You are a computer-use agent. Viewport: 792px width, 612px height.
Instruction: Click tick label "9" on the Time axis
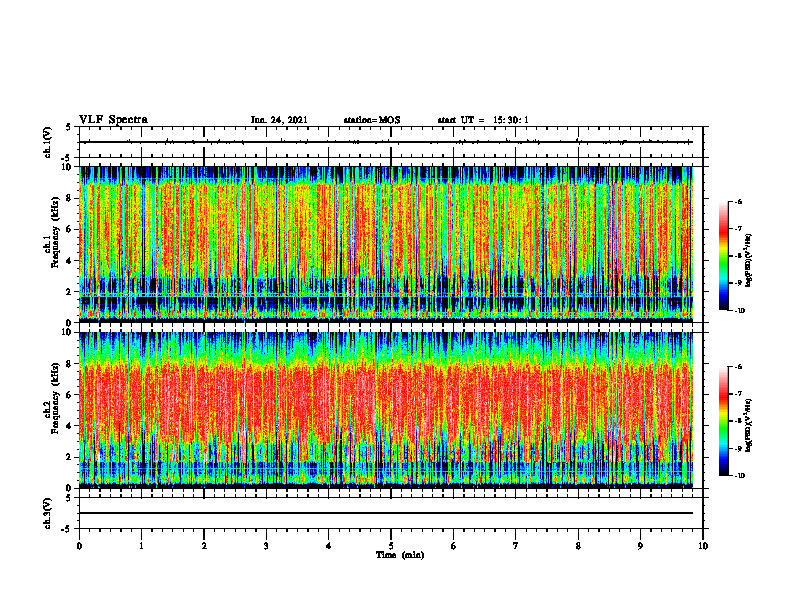coord(640,546)
